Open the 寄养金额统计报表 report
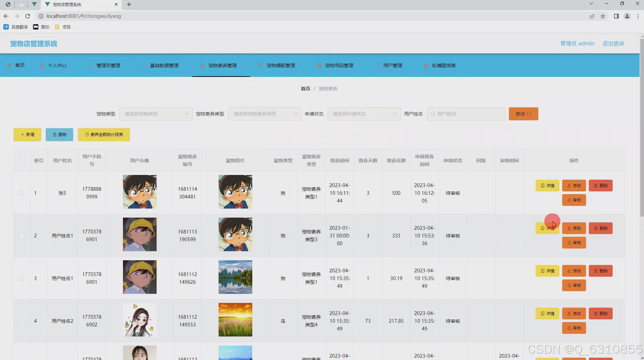The height and width of the screenshot is (360, 644). click(104, 135)
